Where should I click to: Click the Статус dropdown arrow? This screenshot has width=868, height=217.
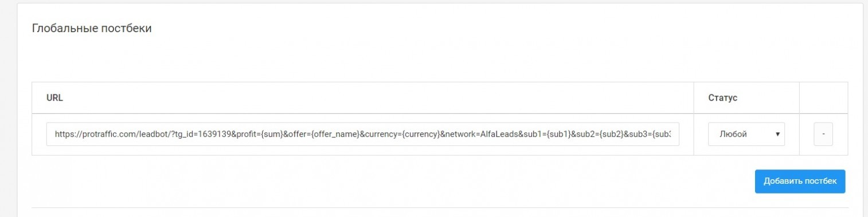[777, 135]
